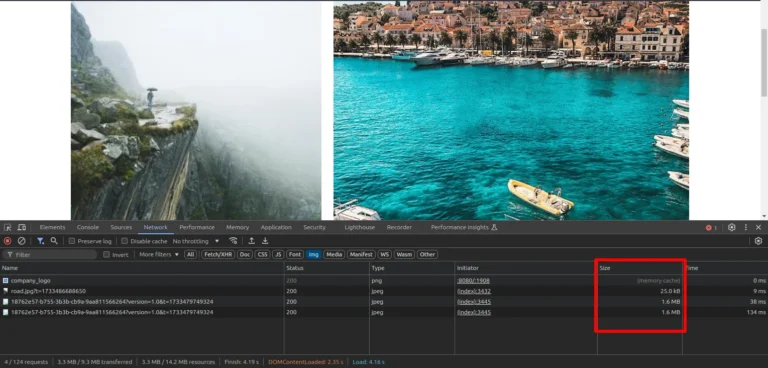Clear the network log
This screenshot has width=768, height=368.
click(22, 241)
